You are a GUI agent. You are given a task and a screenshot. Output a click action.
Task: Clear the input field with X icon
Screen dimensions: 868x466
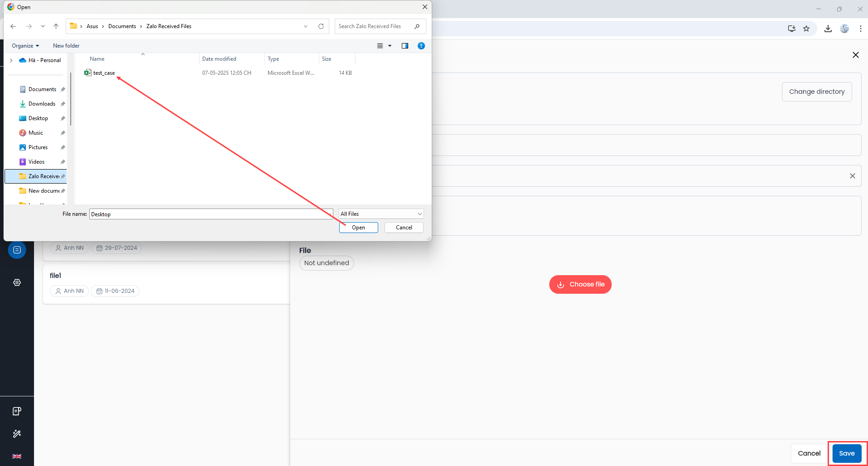click(x=853, y=176)
